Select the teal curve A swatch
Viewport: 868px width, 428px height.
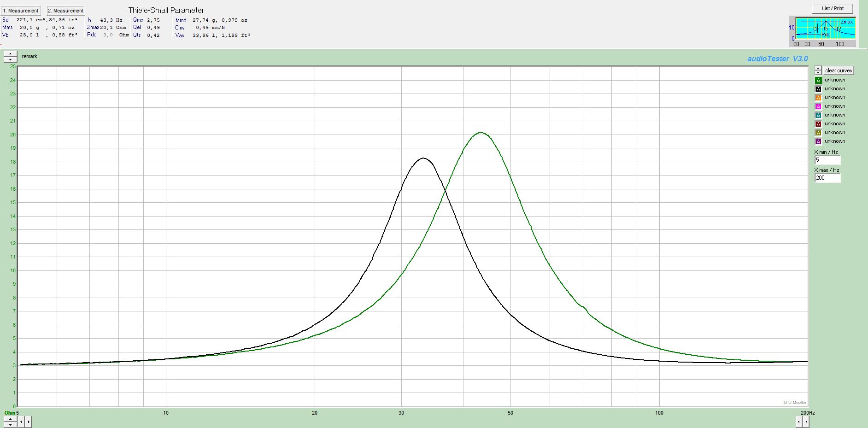pos(818,115)
